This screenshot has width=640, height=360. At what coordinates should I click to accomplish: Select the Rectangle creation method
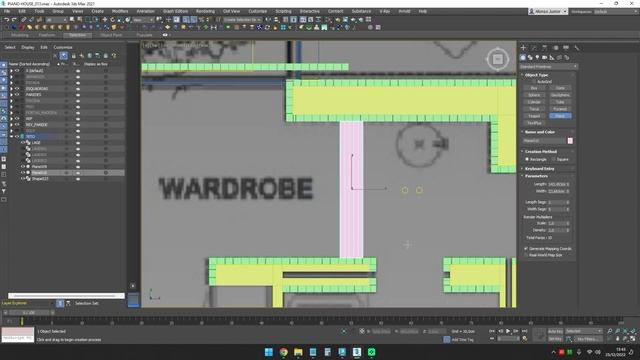pos(527,159)
